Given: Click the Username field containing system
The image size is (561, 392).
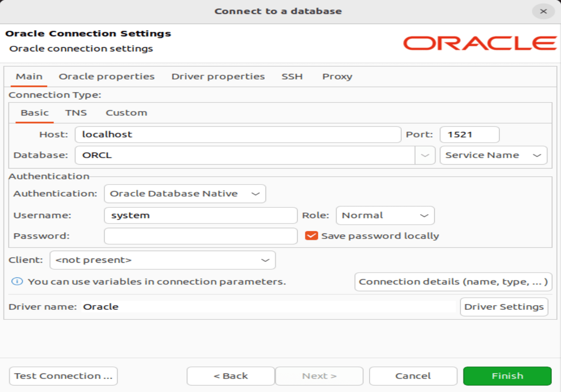Looking at the screenshot, I should point(201,215).
